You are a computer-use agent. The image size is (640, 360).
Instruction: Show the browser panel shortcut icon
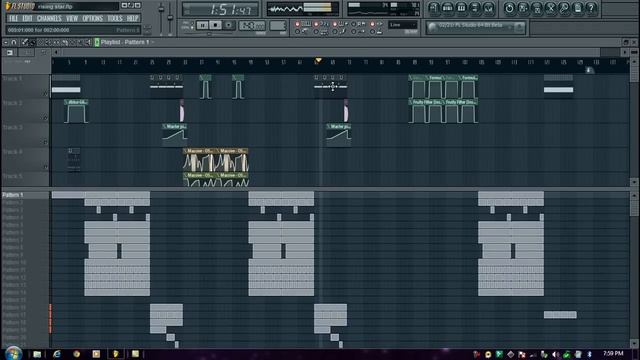pos(475,8)
